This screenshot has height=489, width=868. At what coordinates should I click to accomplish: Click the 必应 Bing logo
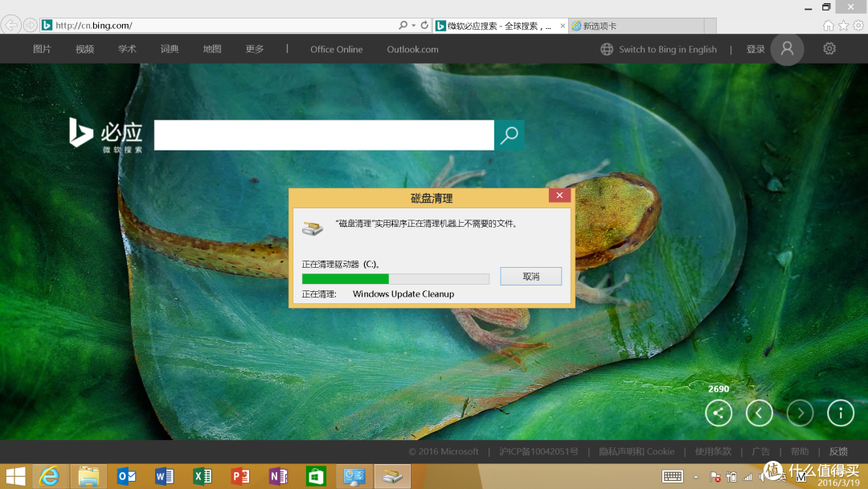[106, 134]
